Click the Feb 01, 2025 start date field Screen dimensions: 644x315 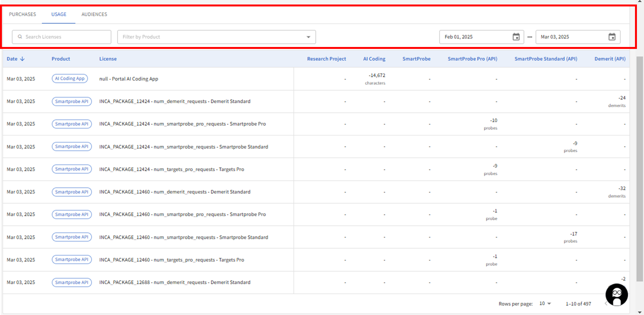[x=481, y=37]
